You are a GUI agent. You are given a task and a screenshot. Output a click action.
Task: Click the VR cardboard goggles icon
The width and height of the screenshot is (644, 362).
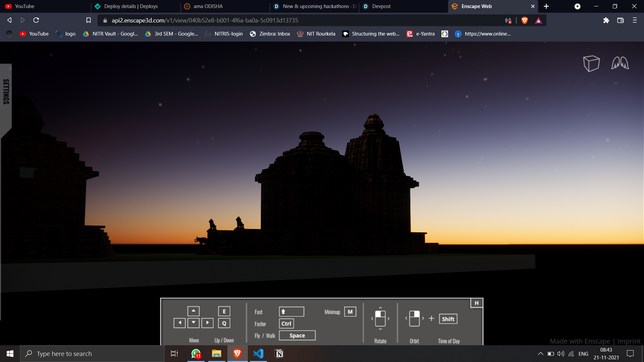(620, 63)
